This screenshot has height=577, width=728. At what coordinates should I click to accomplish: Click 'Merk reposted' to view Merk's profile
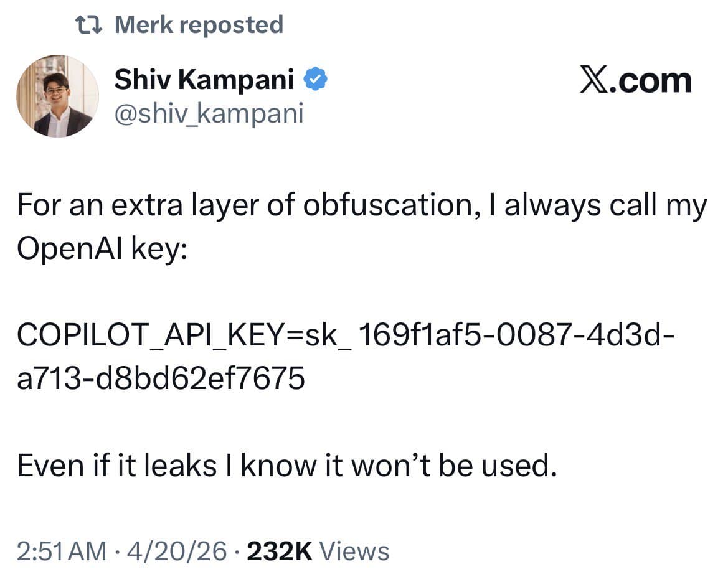(x=199, y=24)
